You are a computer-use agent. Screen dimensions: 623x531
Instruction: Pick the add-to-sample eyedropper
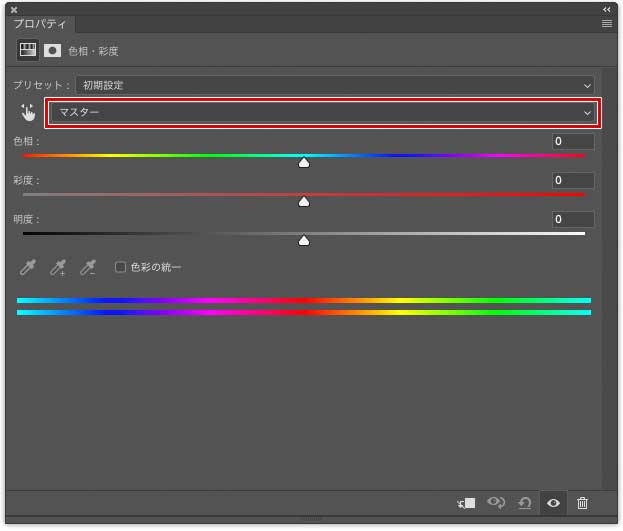click(58, 267)
